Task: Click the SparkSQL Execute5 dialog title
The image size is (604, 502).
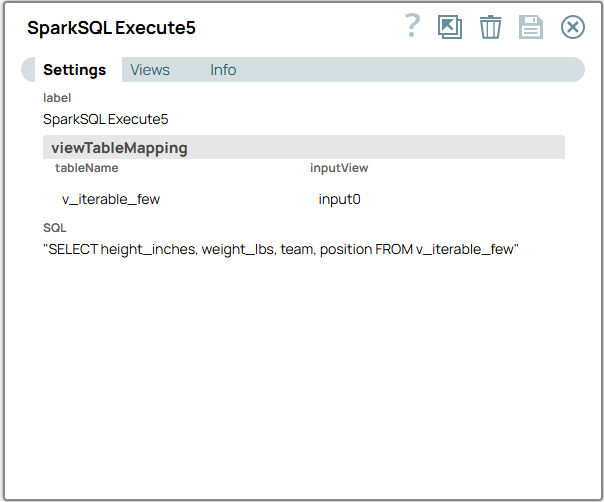Action: (x=111, y=28)
